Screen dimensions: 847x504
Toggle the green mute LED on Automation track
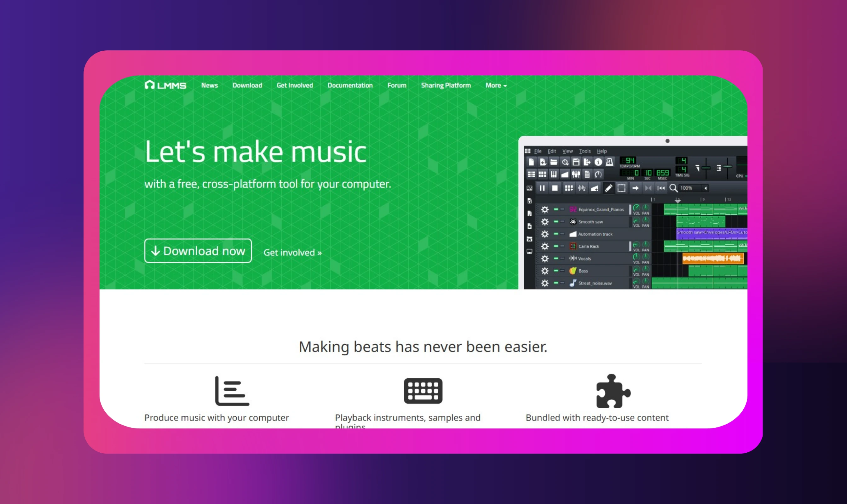pos(556,234)
